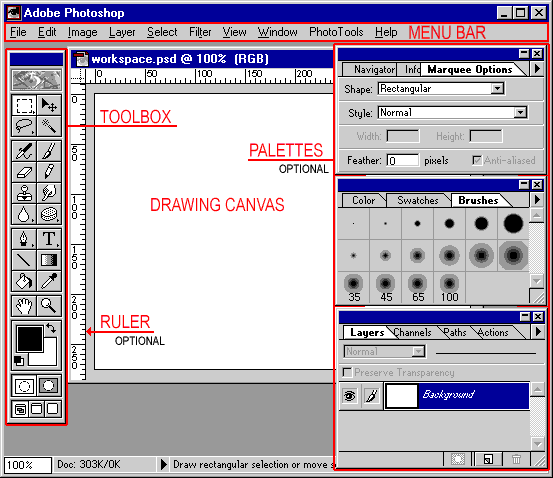Switch to the Actions tab
The height and width of the screenshot is (478, 553).
pos(493,332)
